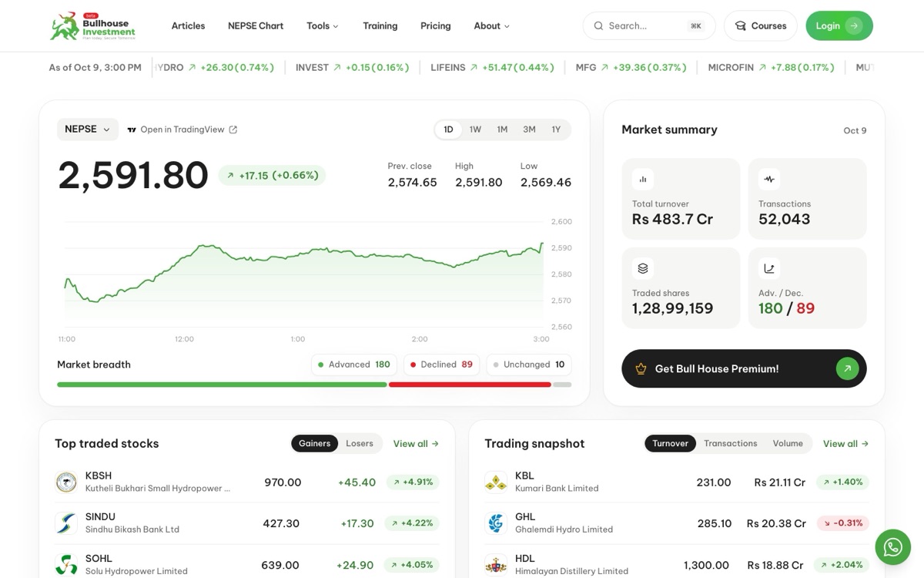
Task: Click the KBL company logo
Action: tap(496, 482)
